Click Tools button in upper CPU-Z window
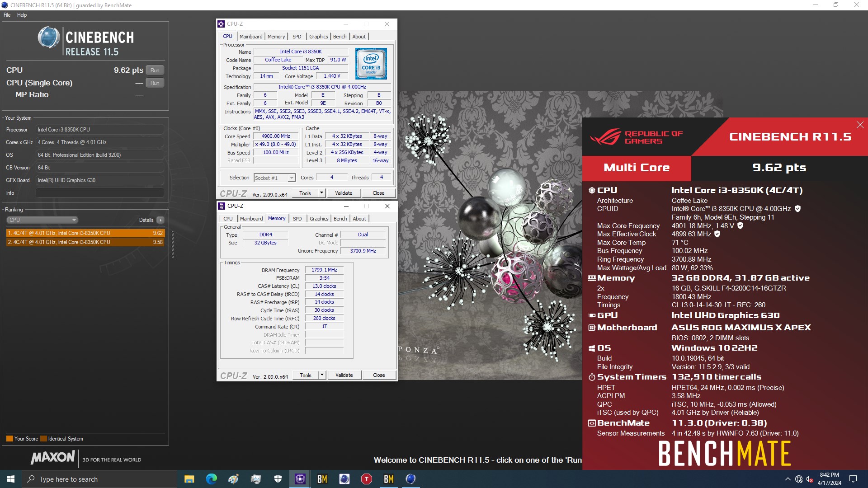 pyautogui.click(x=305, y=193)
